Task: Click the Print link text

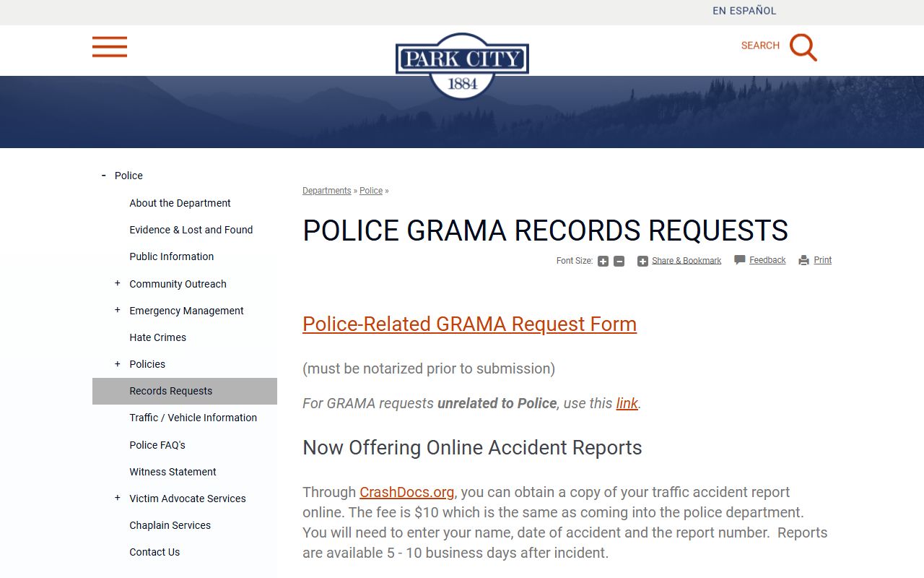Action: click(823, 260)
